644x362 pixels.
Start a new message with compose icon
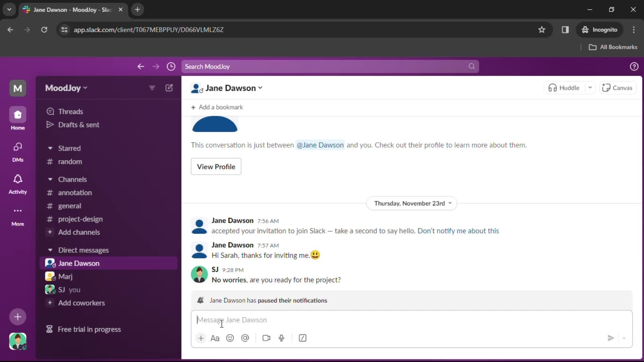[169, 88]
